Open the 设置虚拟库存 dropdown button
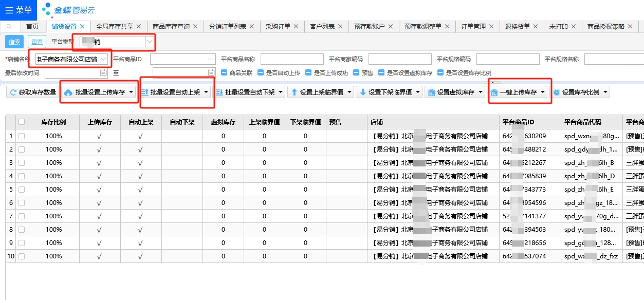Screen dimensions: 644x300 pos(454,92)
